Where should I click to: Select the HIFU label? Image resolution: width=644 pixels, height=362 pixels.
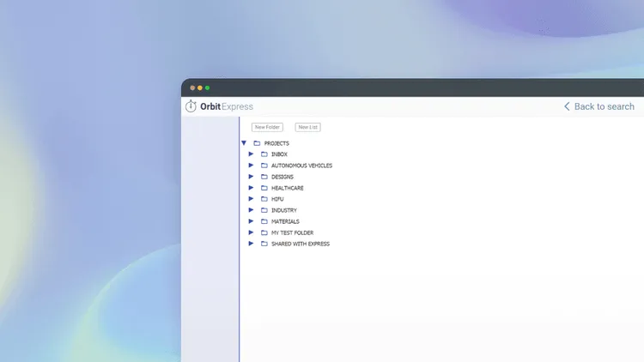click(x=277, y=199)
